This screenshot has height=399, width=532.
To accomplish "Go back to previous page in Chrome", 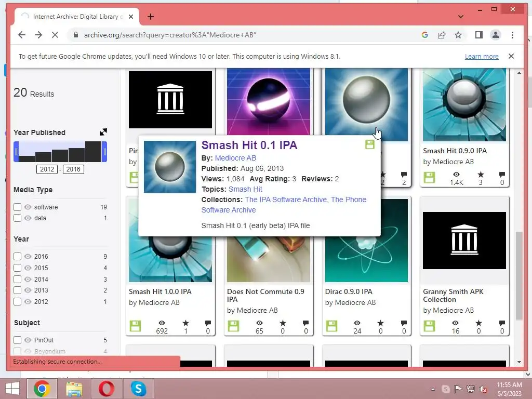I will coord(22,35).
